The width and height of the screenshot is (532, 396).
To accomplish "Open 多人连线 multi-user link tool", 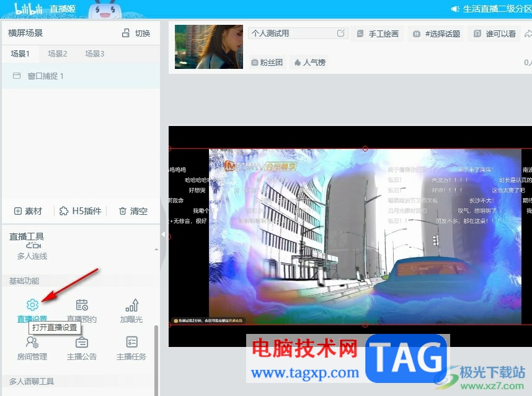I will [x=32, y=251].
